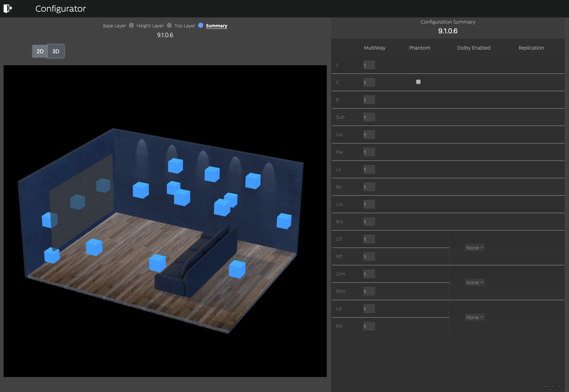Screen dimensions: 569x392
Task: Open the Summary tab
Action: coord(216,26)
